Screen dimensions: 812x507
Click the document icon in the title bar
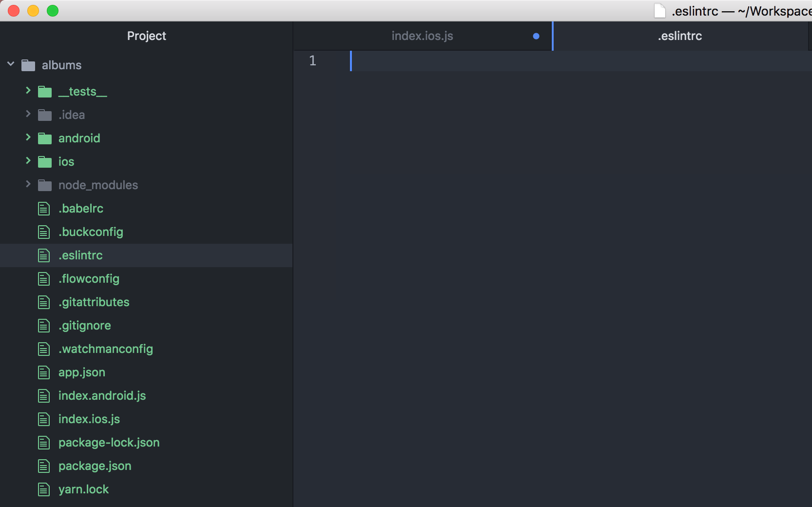(x=660, y=10)
